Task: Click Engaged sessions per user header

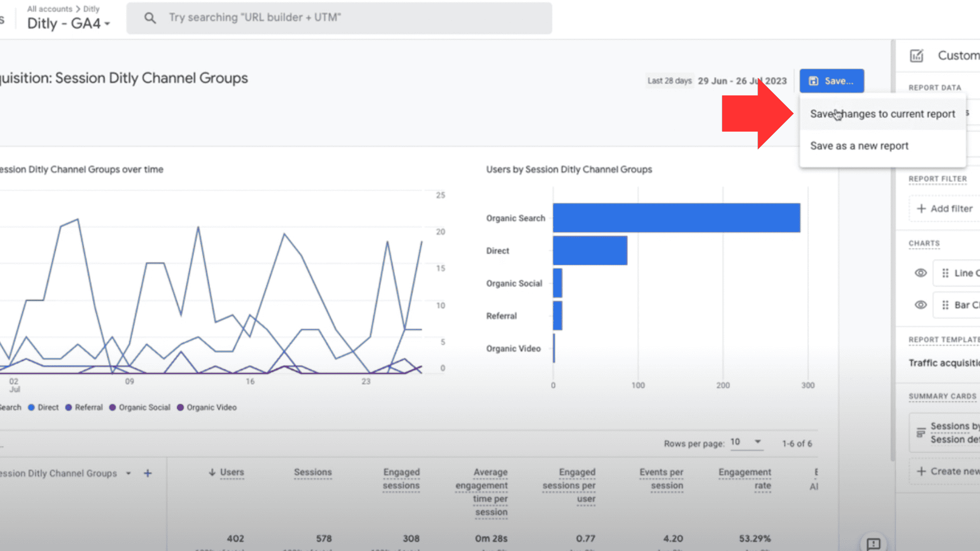Action: [x=569, y=486]
